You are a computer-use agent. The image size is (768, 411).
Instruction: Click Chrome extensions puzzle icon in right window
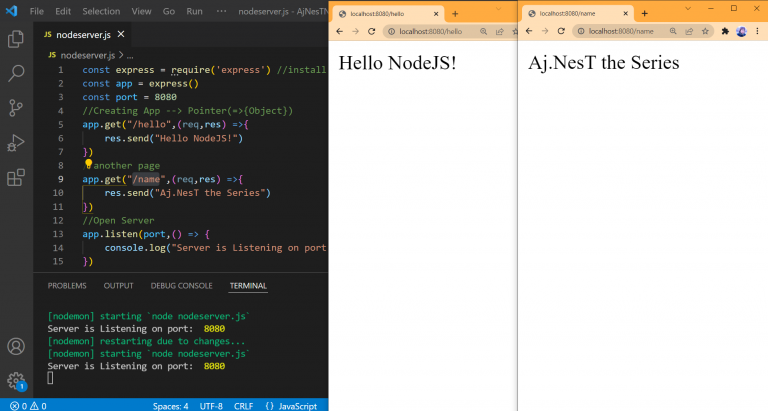coord(724,31)
